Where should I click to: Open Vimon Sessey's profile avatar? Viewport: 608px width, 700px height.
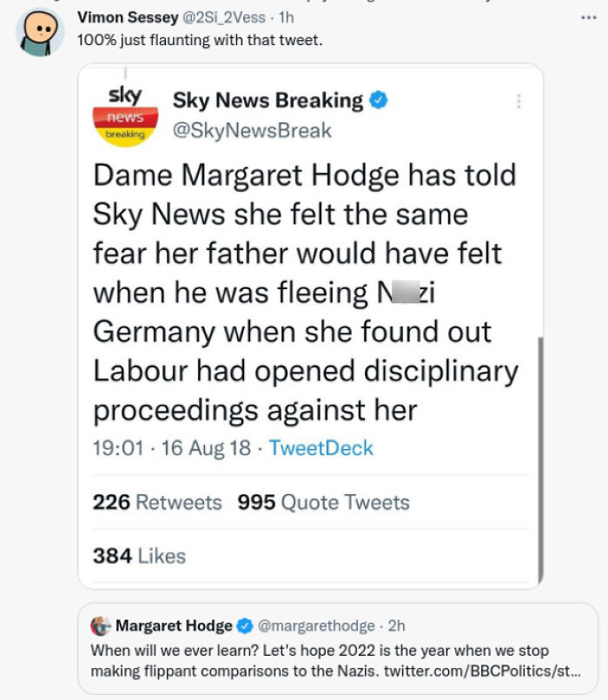[x=40, y=32]
